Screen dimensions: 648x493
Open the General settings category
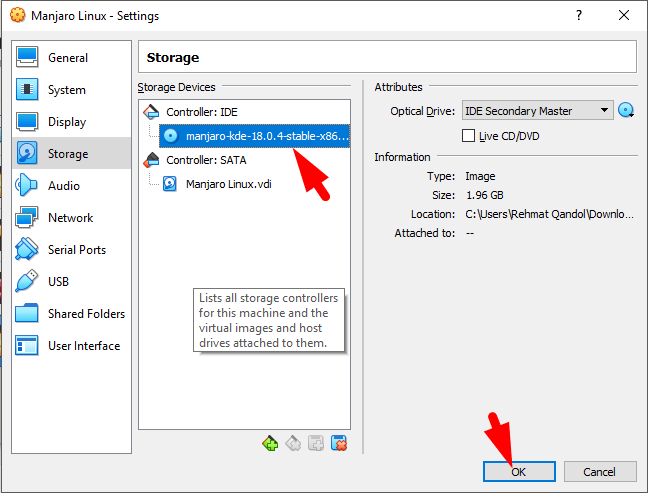tap(67, 58)
